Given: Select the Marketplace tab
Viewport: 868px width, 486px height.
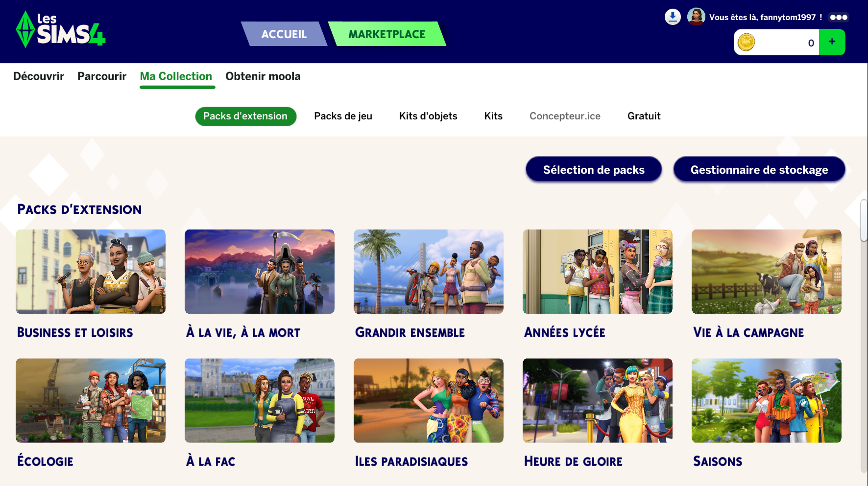Looking at the screenshot, I should 387,34.
